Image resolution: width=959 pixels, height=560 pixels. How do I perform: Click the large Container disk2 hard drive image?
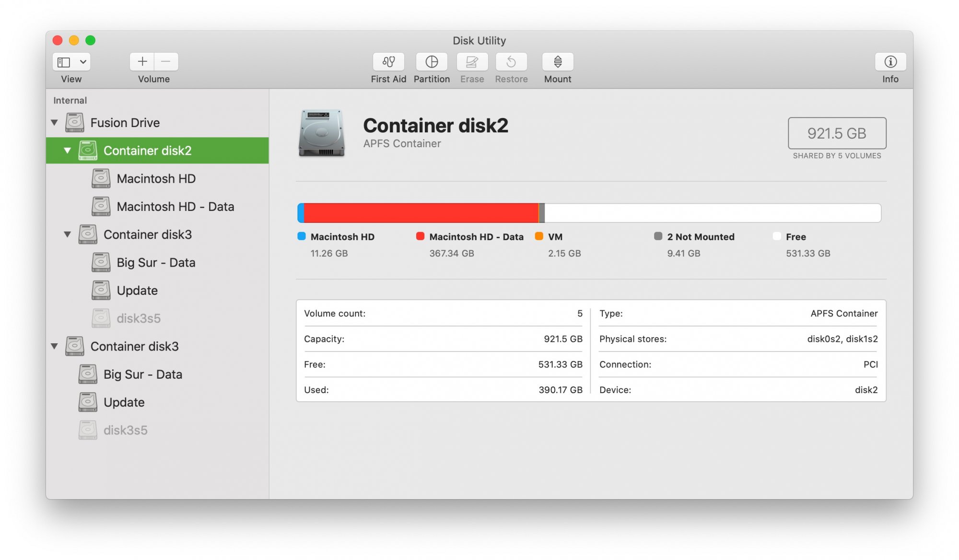click(322, 133)
